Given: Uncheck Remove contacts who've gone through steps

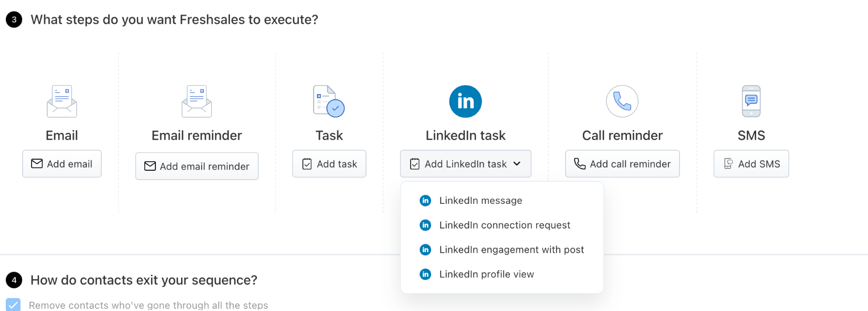Looking at the screenshot, I should coord(13,305).
